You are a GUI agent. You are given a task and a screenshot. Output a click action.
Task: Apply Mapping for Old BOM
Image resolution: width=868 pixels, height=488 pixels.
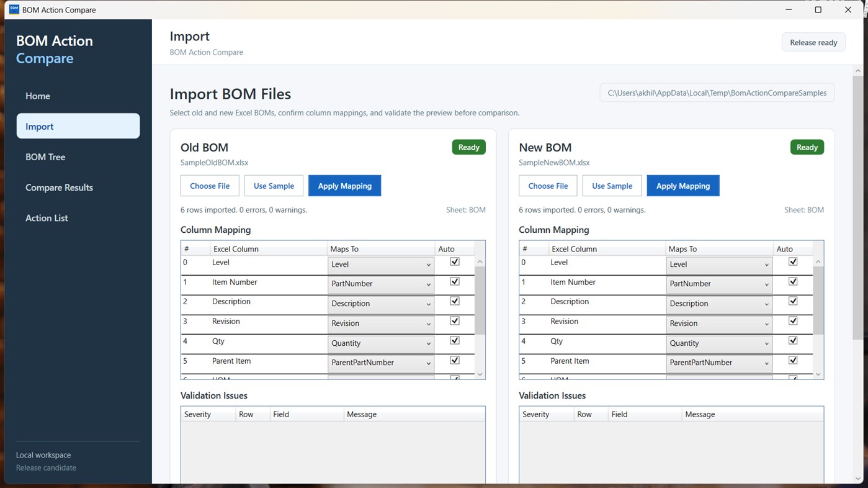tap(344, 186)
